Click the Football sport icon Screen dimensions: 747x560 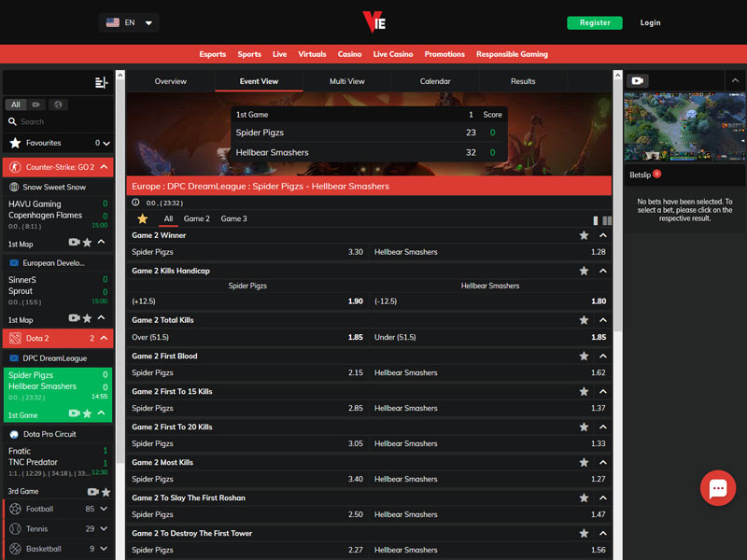click(x=15, y=509)
